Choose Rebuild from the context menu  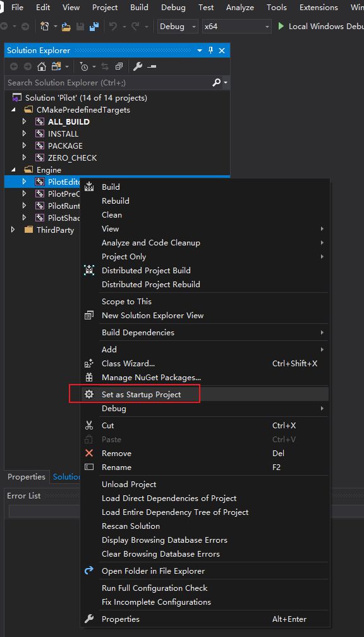click(x=116, y=201)
